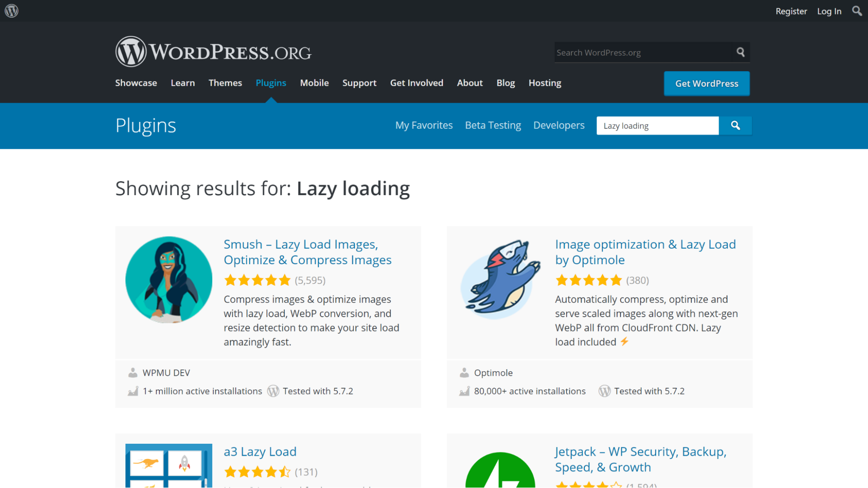Click the Lazy loading search input field

pos(657,126)
